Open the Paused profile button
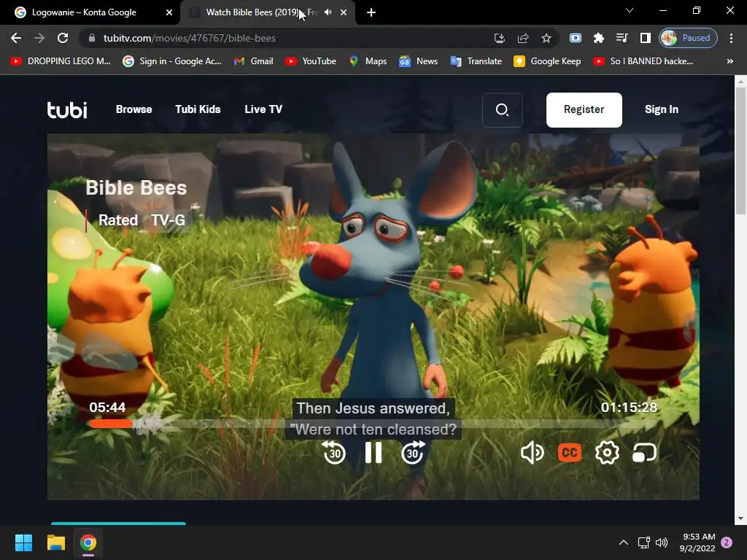Screen dimensions: 747x560 pos(688,38)
